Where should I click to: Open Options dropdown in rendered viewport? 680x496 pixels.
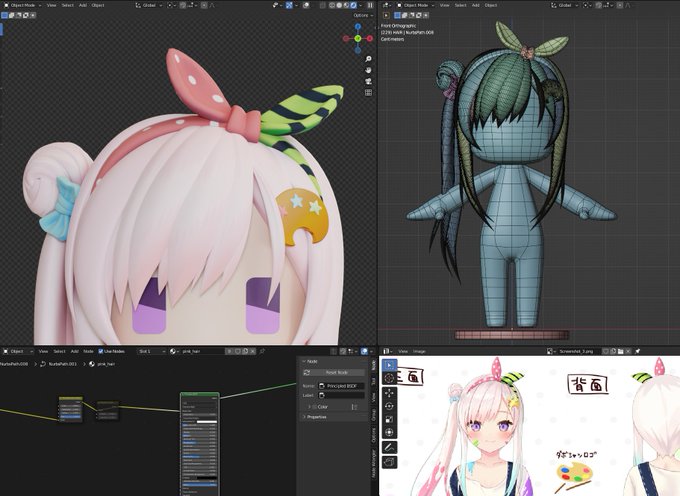(x=363, y=15)
